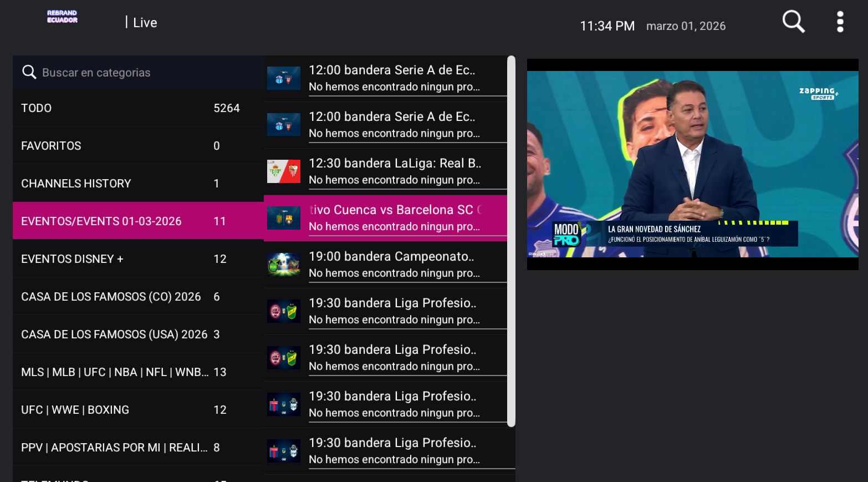Viewport: 868px width, 482px height.
Task: Click the Rebrand Ecuador logo
Action: [62, 17]
